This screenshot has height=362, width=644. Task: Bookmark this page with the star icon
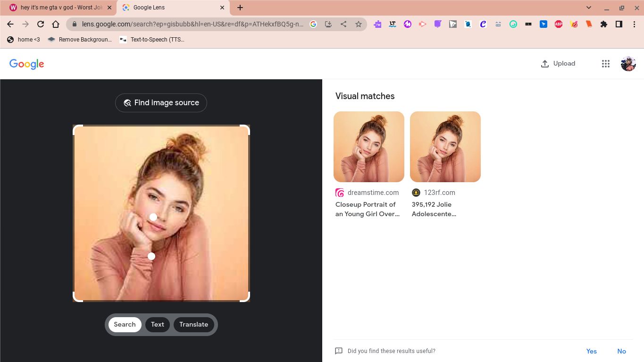point(359,24)
